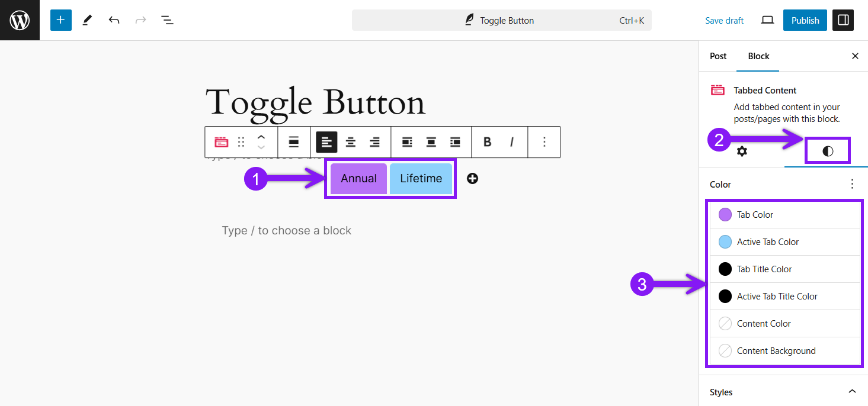The height and width of the screenshot is (406, 868).
Task: Open the gear Settings tab
Action: click(742, 152)
